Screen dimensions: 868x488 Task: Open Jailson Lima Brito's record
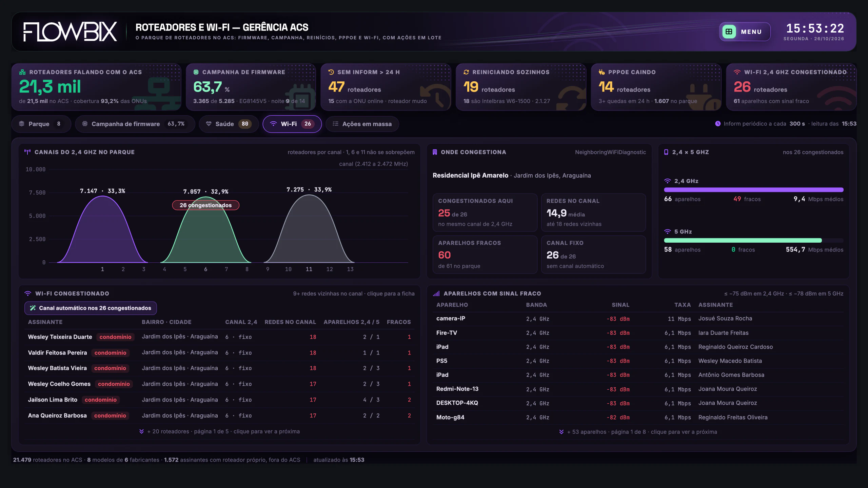[x=219, y=400]
